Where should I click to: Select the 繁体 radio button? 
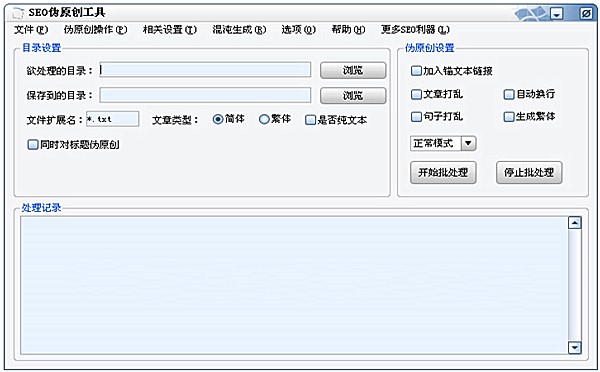(264, 119)
